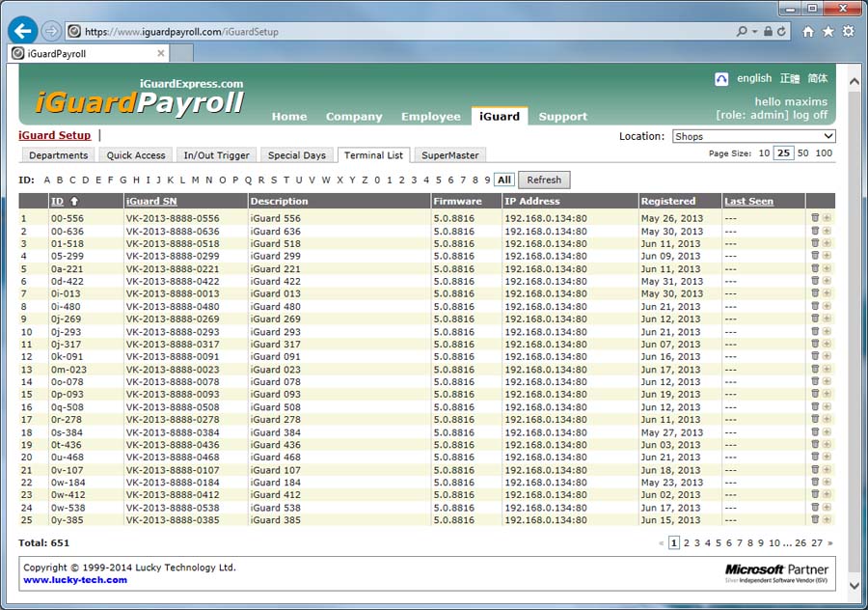Click trash icon for iGuard 221 row
Screen dimensions: 868x610
[x=815, y=268]
